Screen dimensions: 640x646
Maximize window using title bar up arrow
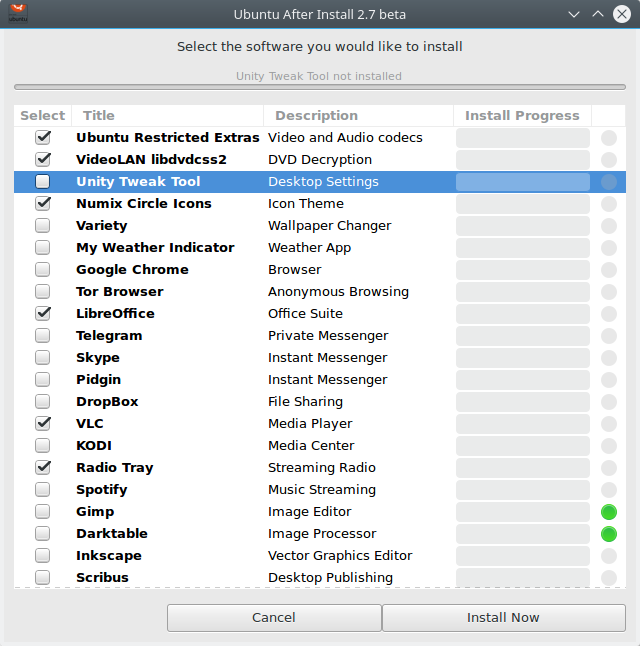598,14
